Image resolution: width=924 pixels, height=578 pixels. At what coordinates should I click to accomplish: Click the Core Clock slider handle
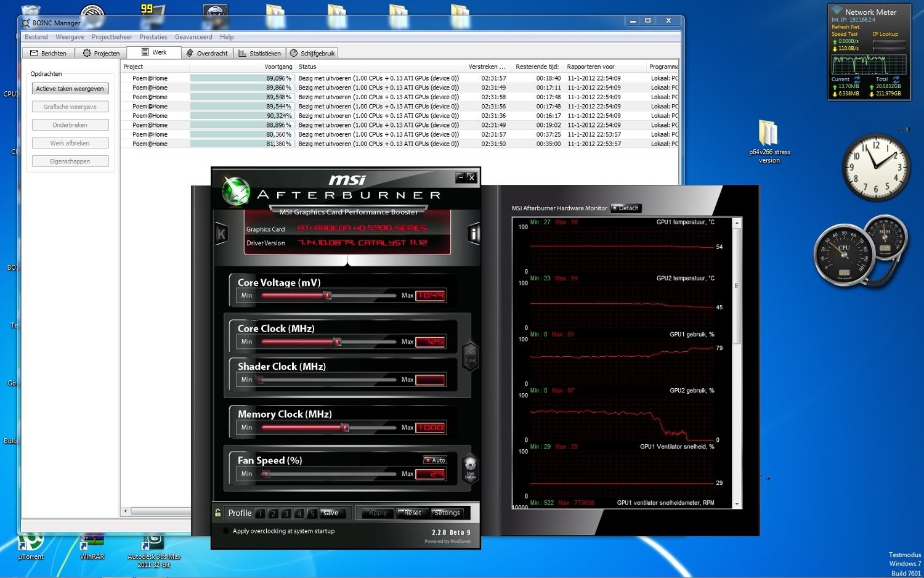click(337, 341)
